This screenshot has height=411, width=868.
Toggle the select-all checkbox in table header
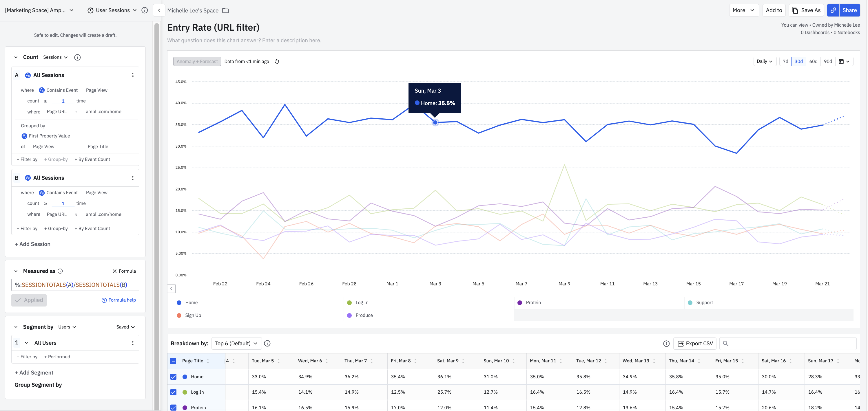(173, 361)
